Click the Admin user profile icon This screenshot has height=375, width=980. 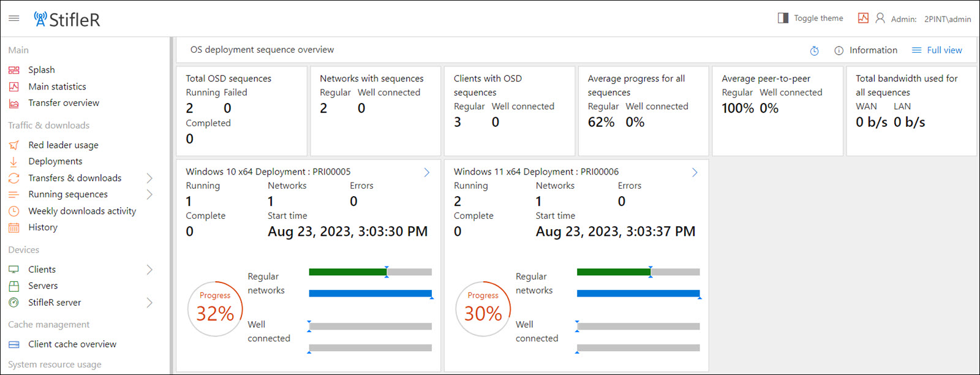click(x=880, y=18)
